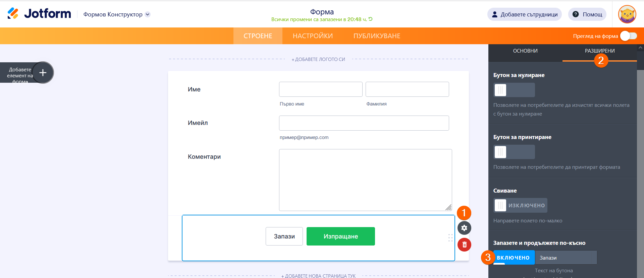Viewport: 644px width, 278px height.
Task: Click the green Изпращане button
Action: pyautogui.click(x=340, y=236)
